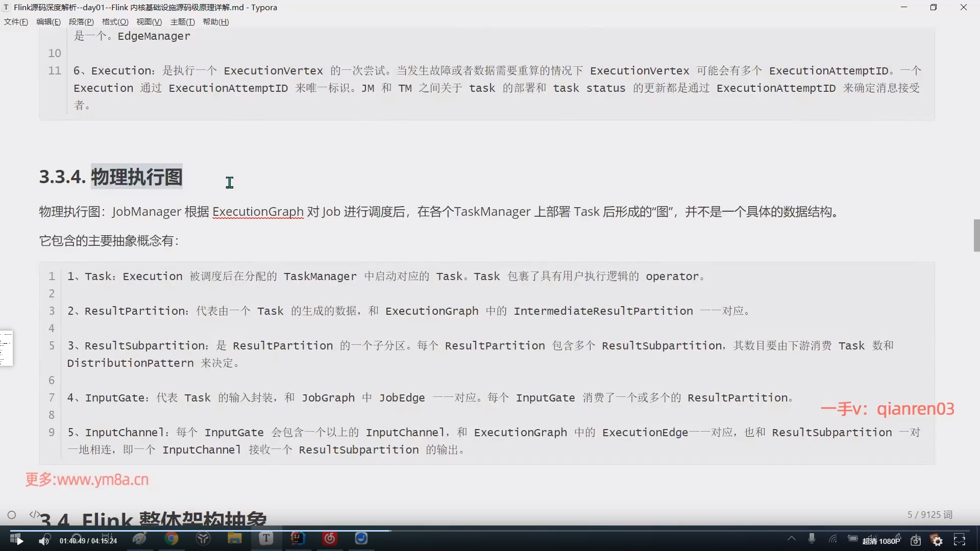Click the ExecutionGraph underlined word
Image resolution: width=980 pixels, height=551 pixels.
258,212
